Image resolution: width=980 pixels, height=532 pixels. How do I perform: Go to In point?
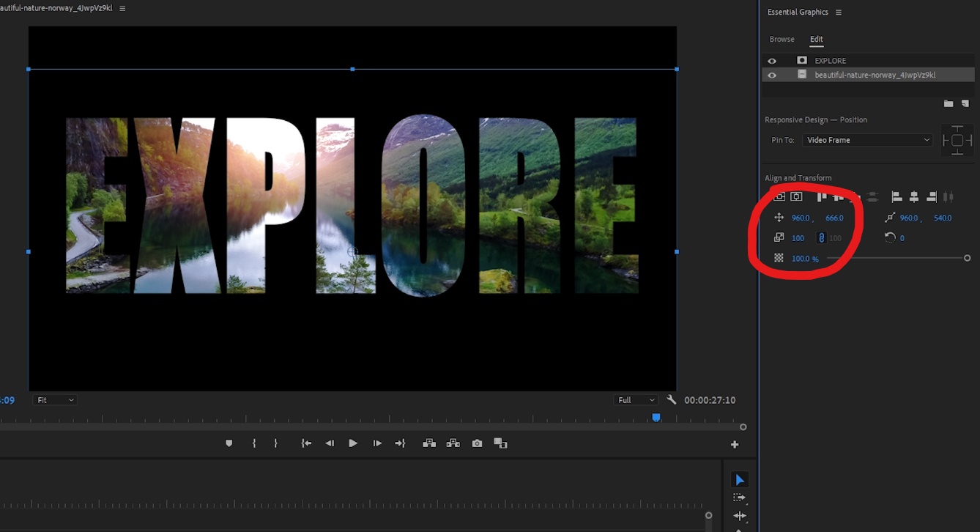(306, 443)
